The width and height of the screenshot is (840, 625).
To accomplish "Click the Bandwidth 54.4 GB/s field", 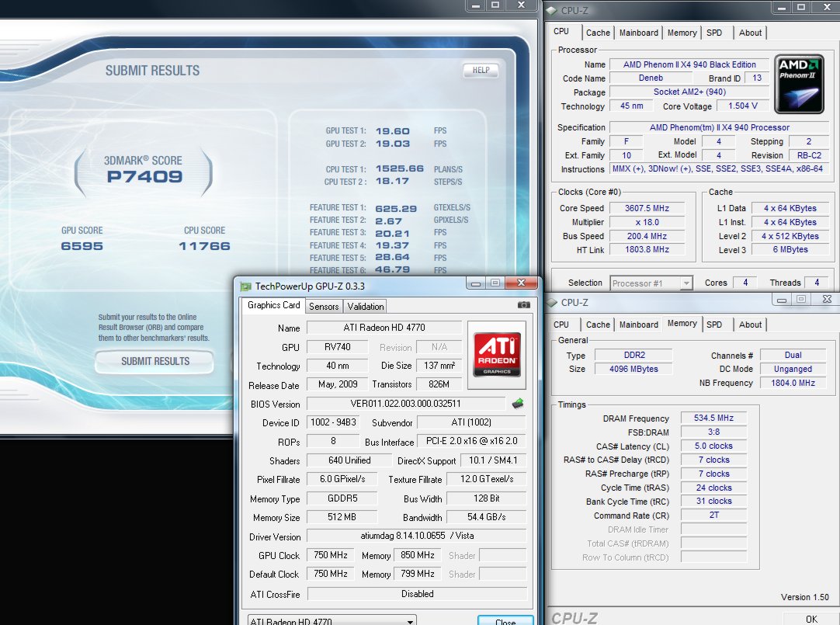I will click(487, 517).
